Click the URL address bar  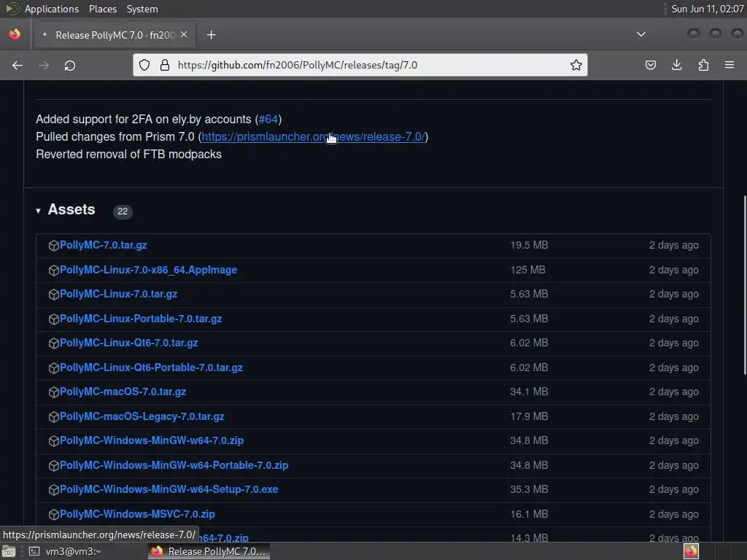pyautogui.click(x=360, y=65)
